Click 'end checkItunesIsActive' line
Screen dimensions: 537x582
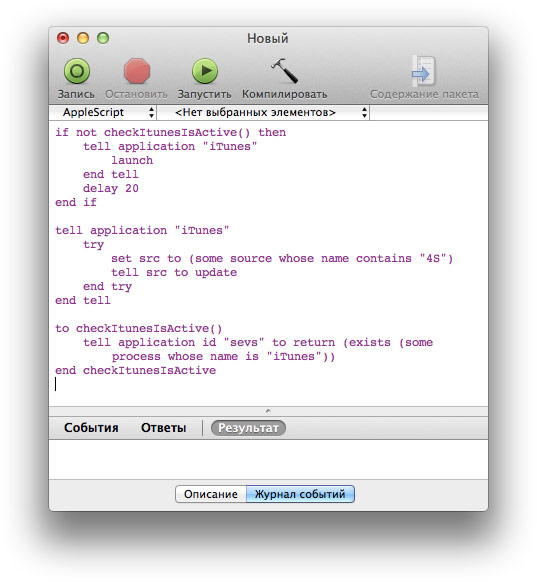[135, 370]
